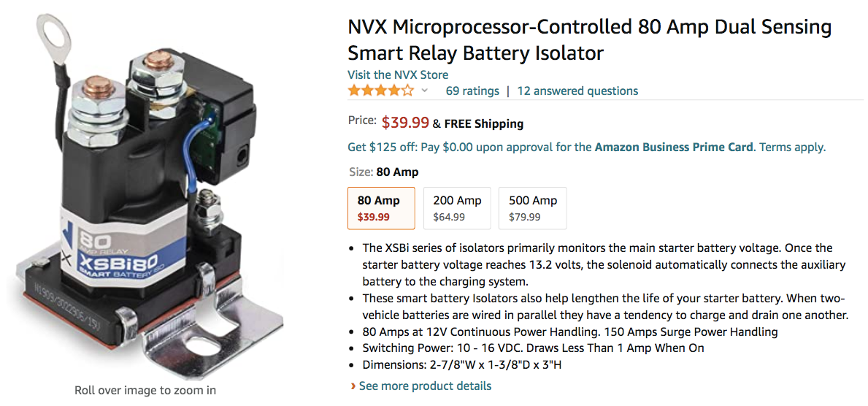
Task: Expand the star rating breakdown chevron
Action: pos(425,91)
